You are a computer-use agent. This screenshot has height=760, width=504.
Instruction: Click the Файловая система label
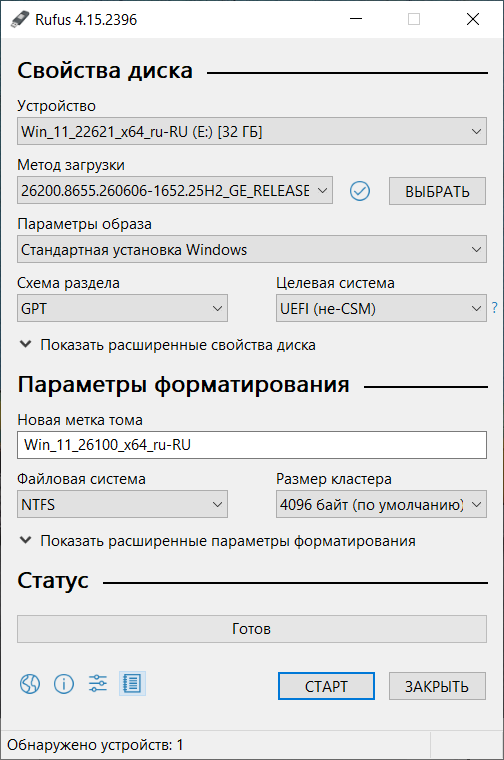click(x=81, y=479)
